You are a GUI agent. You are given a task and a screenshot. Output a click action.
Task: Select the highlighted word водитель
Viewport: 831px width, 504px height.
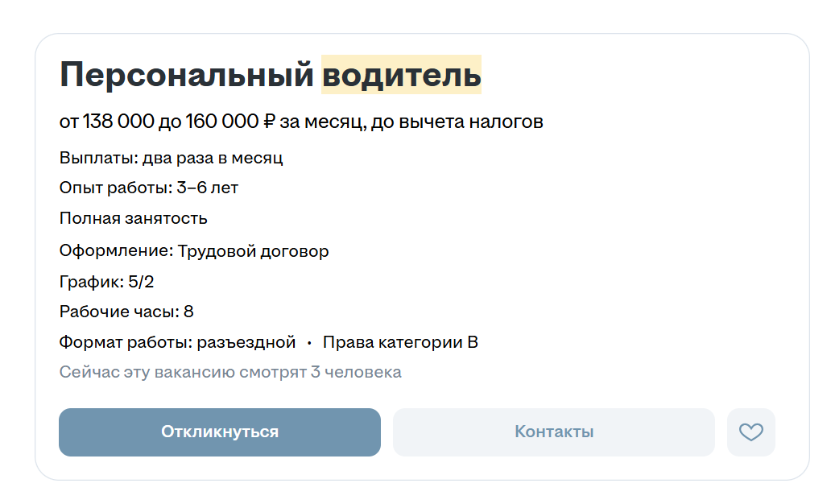click(401, 74)
